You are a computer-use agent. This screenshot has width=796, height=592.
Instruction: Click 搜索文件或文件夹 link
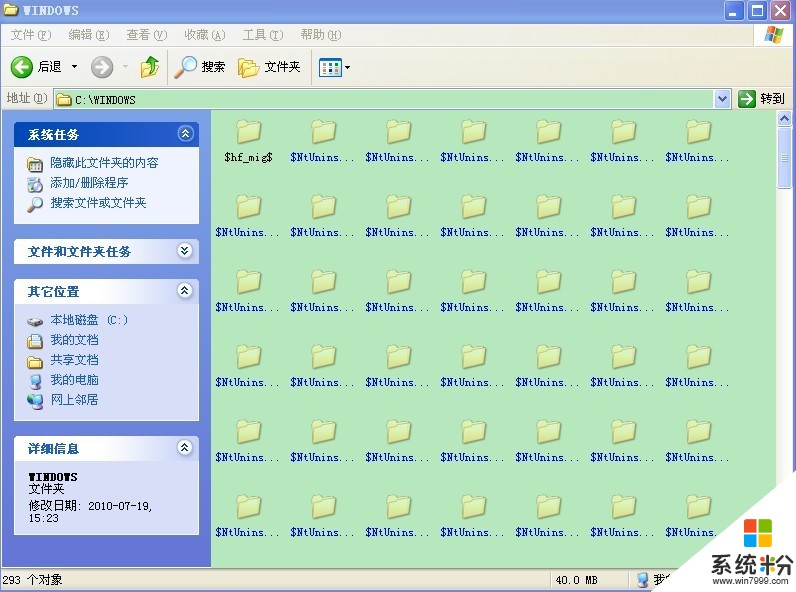98,203
